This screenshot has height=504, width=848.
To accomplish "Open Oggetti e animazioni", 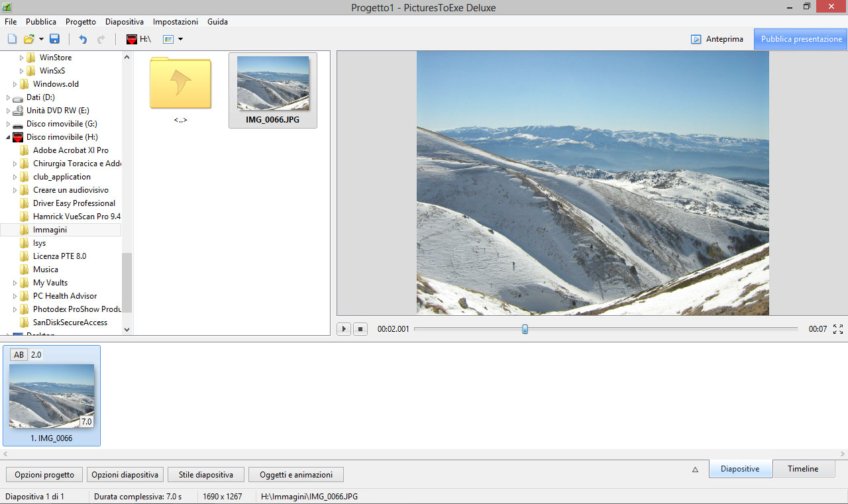I will (x=295, y=475).
